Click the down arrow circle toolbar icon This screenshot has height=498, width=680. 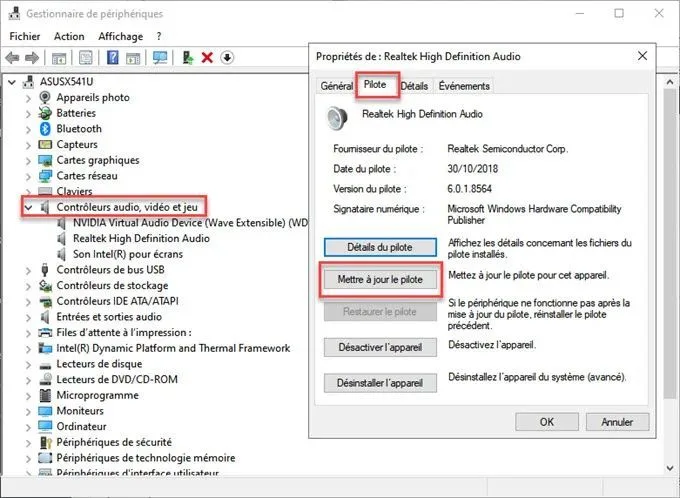(x=227, y=57)
